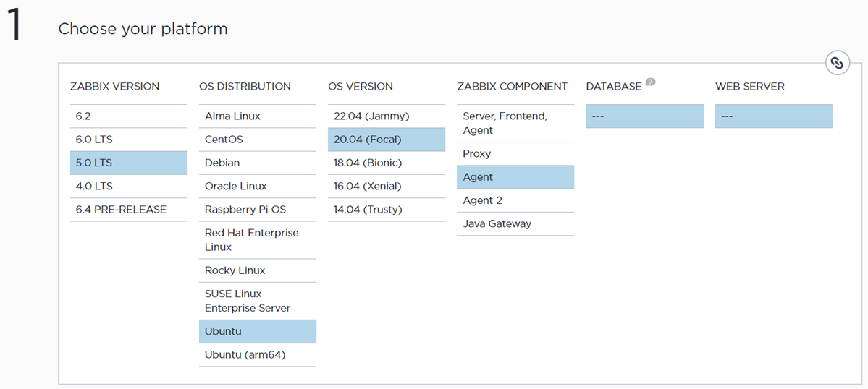This screenshot has height=389, width=868.
Task: Click the ZABBIX COMPONENT column header
Action: (x=512, y=87)
